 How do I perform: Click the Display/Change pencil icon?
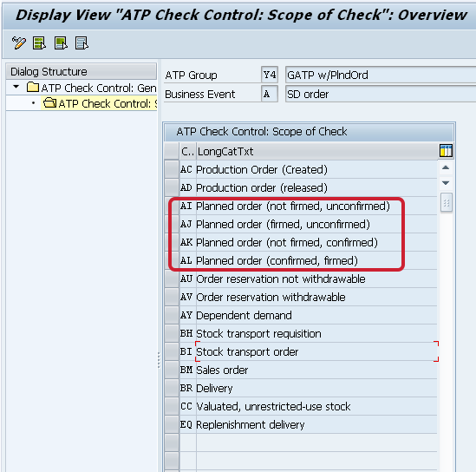pyautogui.click(x=19, y=43)
